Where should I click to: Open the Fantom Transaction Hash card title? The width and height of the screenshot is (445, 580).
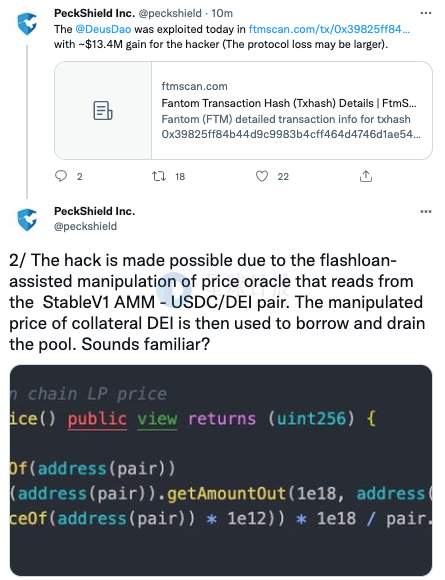289,103
